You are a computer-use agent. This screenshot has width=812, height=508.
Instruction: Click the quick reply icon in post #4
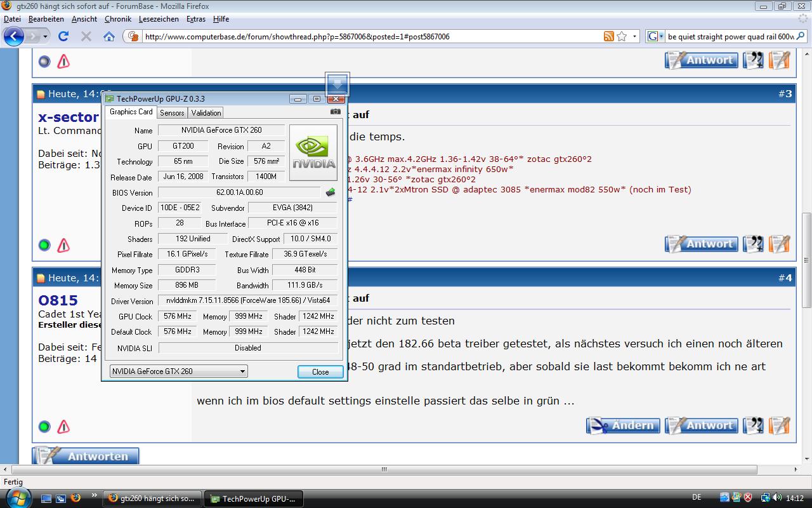(x=780, y=425)
